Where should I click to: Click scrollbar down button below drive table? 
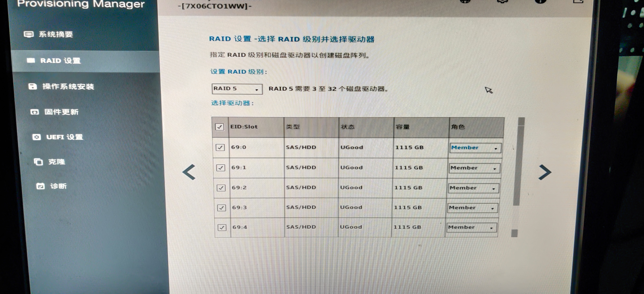pos(515,233)
